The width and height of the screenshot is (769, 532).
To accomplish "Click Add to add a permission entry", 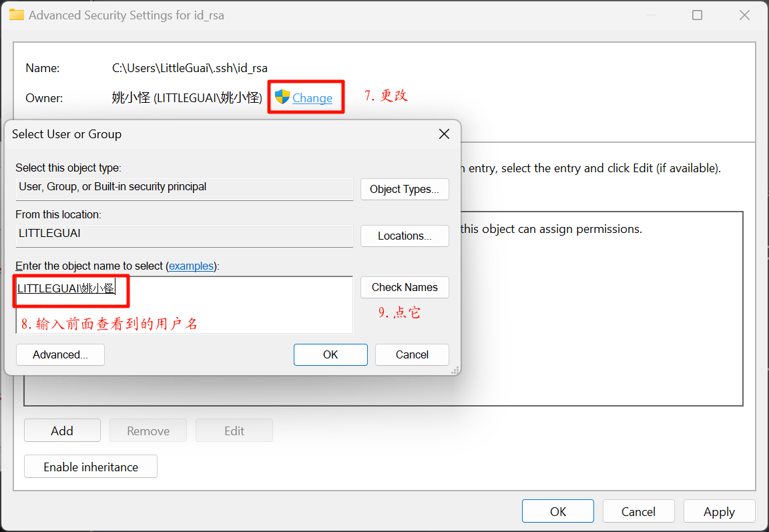I will (x=62, y=431).
